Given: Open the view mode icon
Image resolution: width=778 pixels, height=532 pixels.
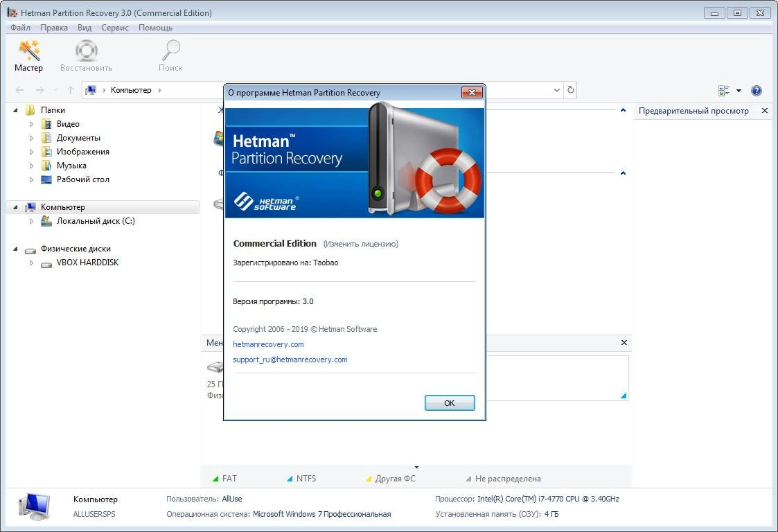Looking at the screenshot, I should pos(724,90).
